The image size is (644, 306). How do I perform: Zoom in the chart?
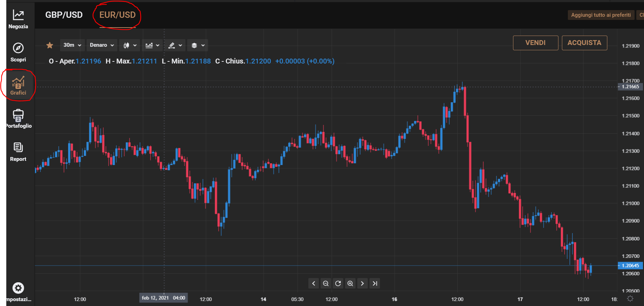click(350, 283)
